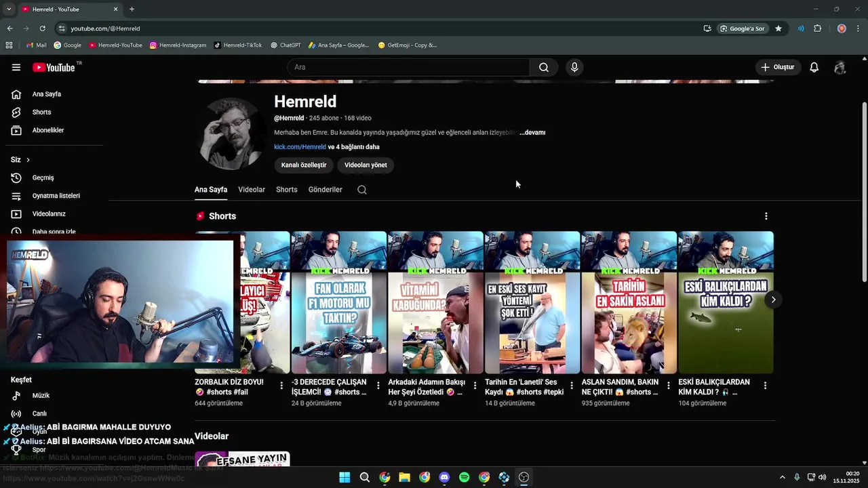868x488 pixels.
Task: Click the page vertical scrollbar
Action: (x=864, y=193)
